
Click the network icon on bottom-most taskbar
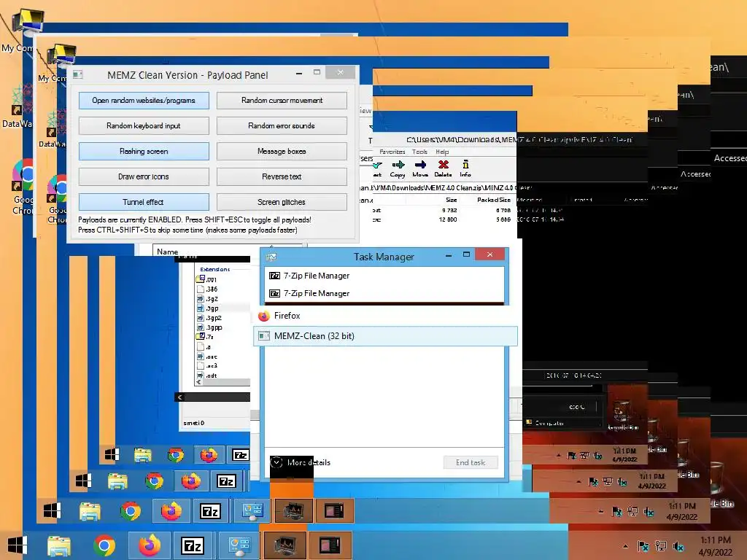tap(661, 546)
